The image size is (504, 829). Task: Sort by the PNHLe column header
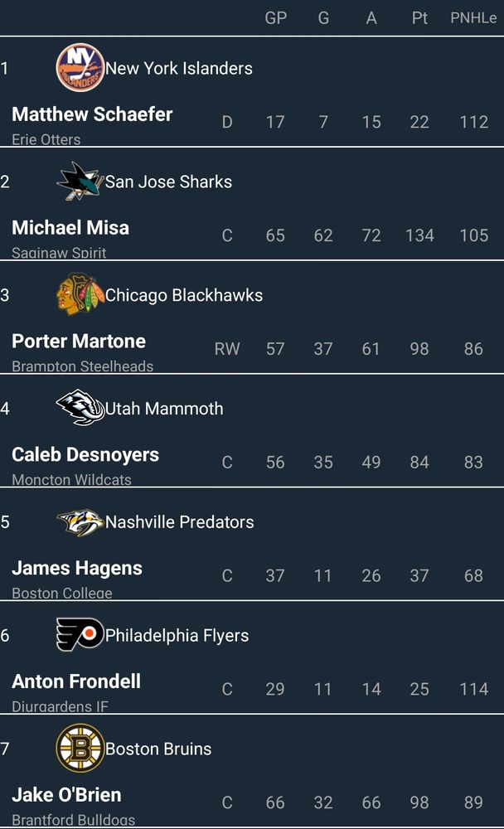point(473,18)
